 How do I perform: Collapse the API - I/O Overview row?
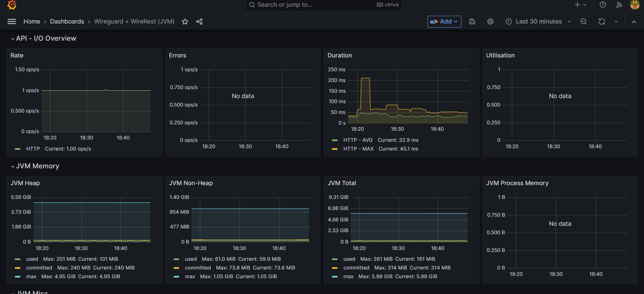pos(13,39)
